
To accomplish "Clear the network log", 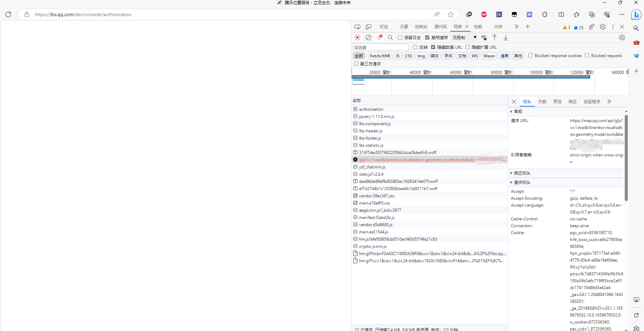I will click(x=368, y=37).
